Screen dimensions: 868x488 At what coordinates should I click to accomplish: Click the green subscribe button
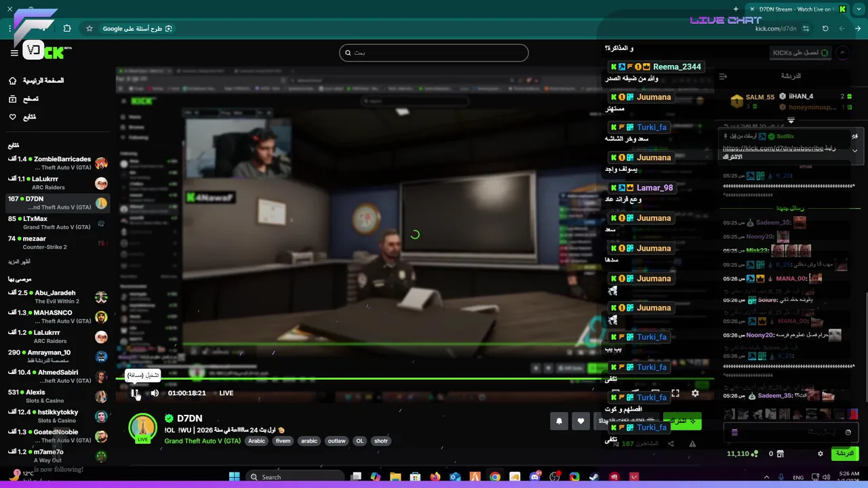682,421
